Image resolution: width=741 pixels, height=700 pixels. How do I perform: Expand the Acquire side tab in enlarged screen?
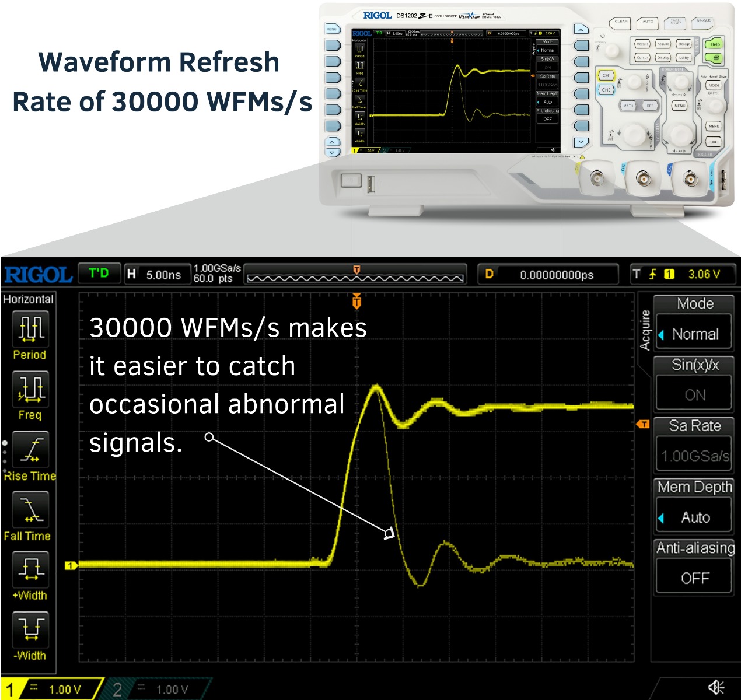(645, 330)
